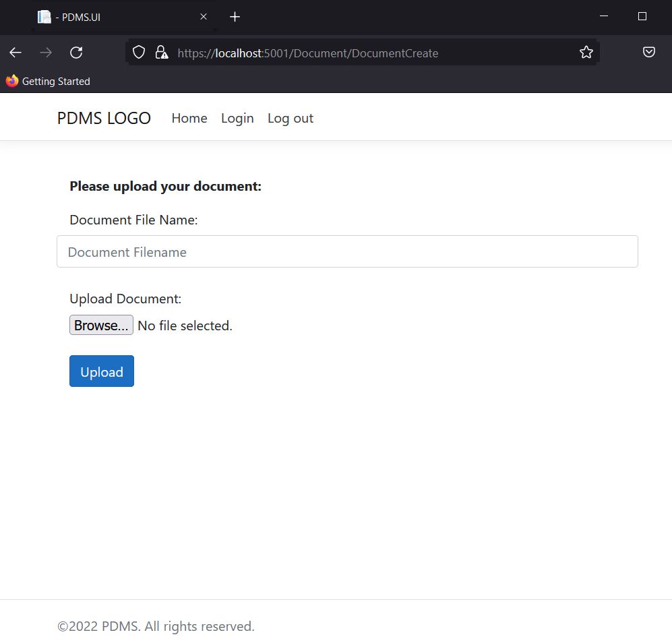This screenshot has width=672, height=643.
Task: Click the blue Upload button
Action: tap(102, 371)
